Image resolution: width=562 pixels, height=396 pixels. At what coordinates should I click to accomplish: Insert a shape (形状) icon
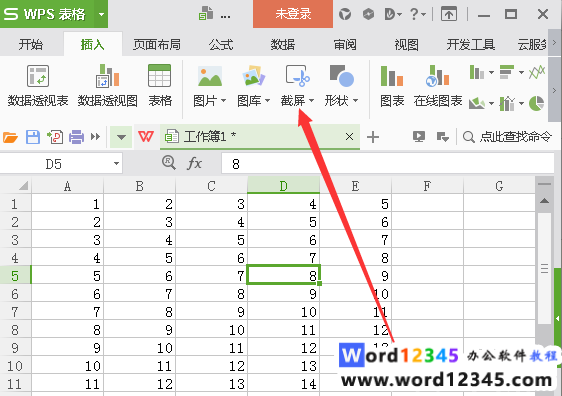[342, 76]
